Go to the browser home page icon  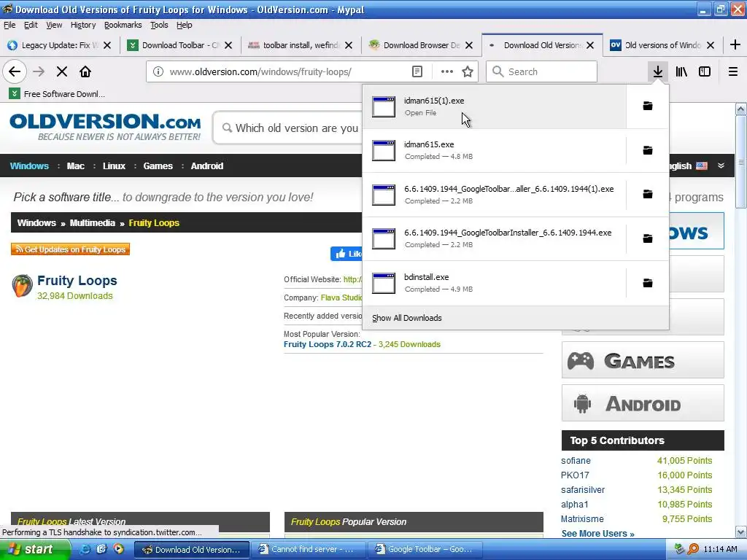(85, 72)
